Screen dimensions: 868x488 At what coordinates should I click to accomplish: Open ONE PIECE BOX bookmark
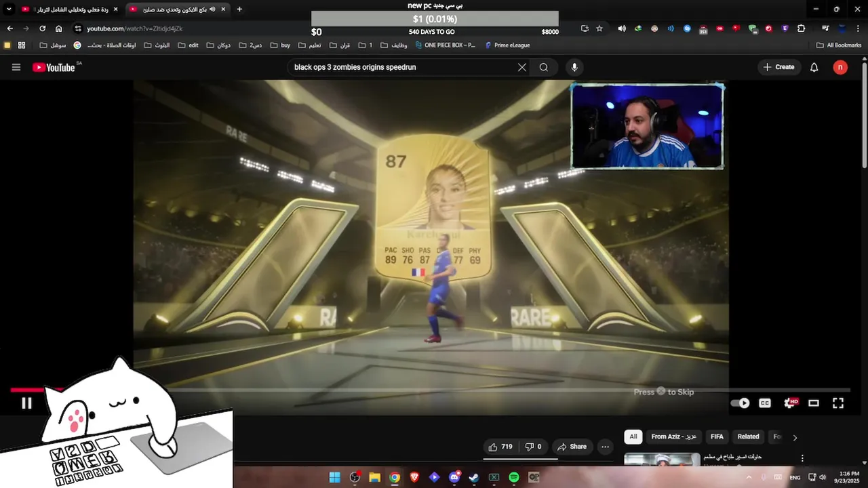pyautogui.click(x=444, y=45)
